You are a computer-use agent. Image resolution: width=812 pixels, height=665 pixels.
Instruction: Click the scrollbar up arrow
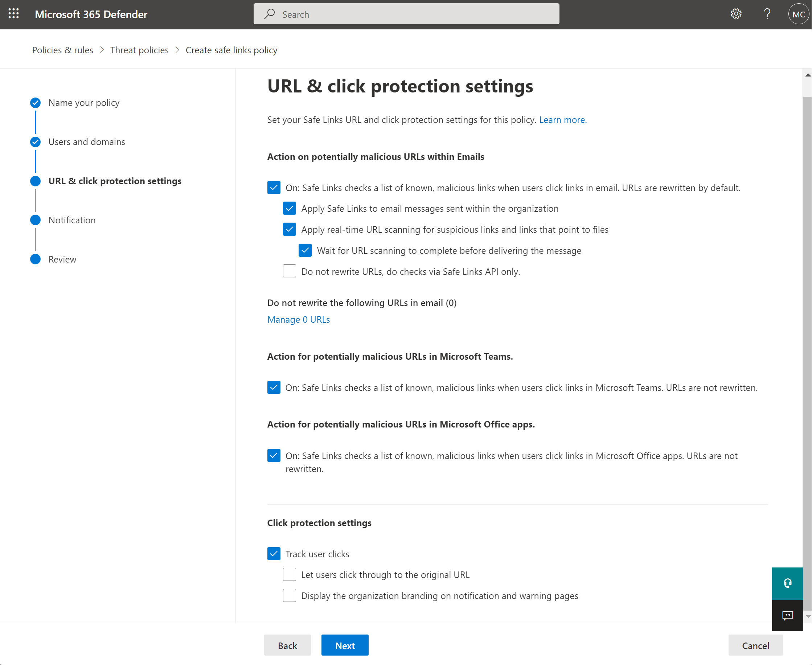pyautogui.click(x=808, y=75)
